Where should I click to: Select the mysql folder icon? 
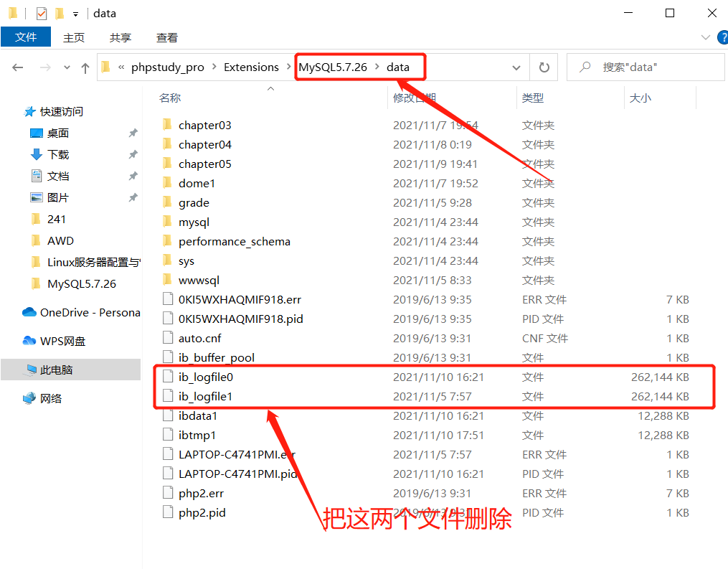click(168, 222)
